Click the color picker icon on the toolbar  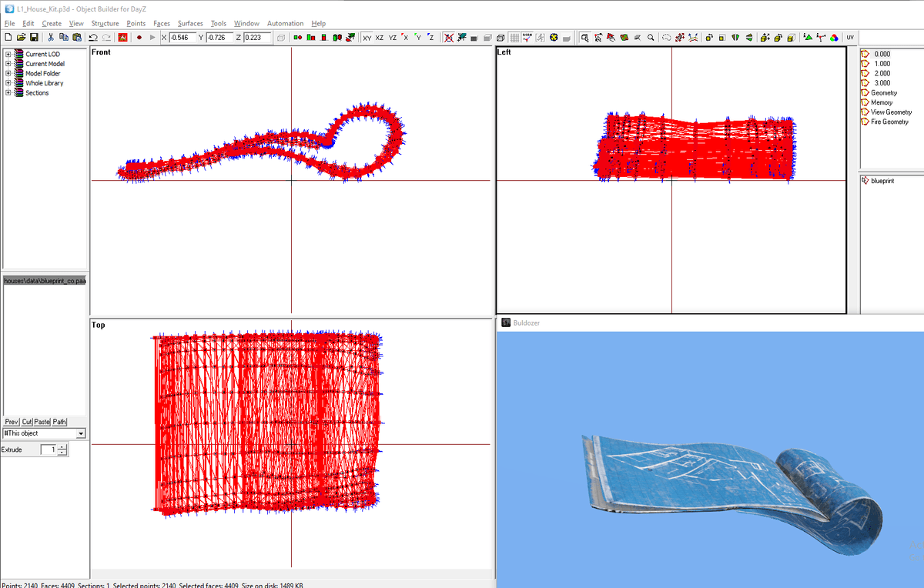point(833,37)
